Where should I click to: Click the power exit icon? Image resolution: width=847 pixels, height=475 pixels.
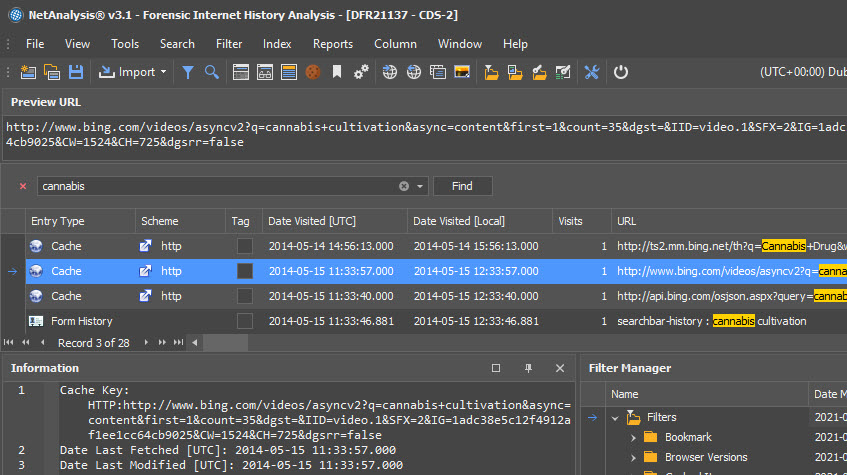(x=621, y=72)
